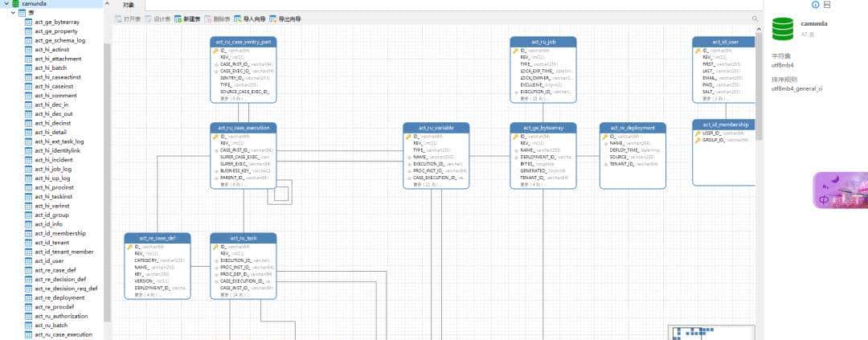Switch to the 对象 (Objects) tab

(x=128, y=5)
